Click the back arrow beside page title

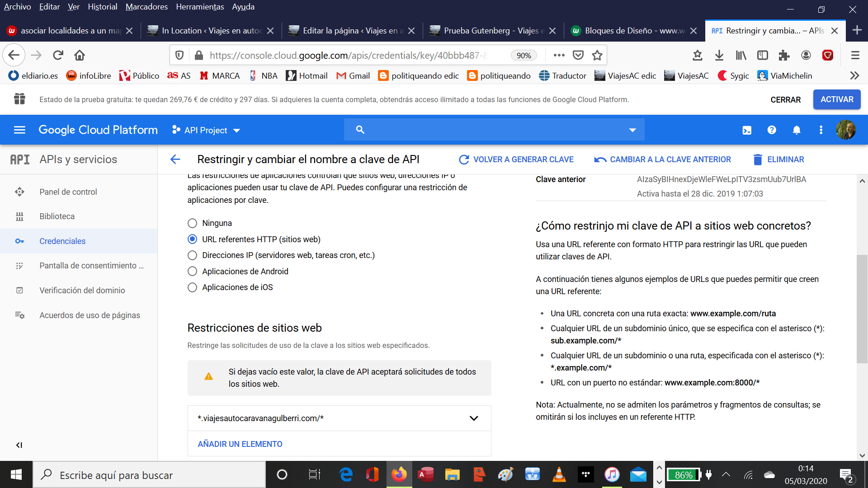point(175,160)
